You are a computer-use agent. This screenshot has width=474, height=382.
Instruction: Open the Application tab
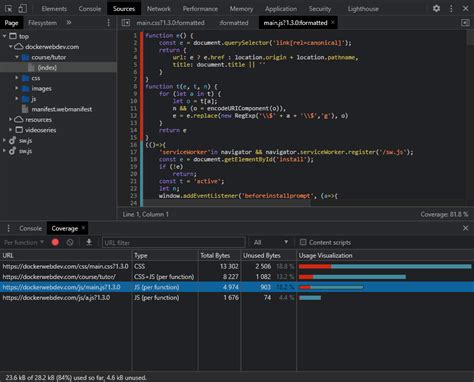coord(281,9)
